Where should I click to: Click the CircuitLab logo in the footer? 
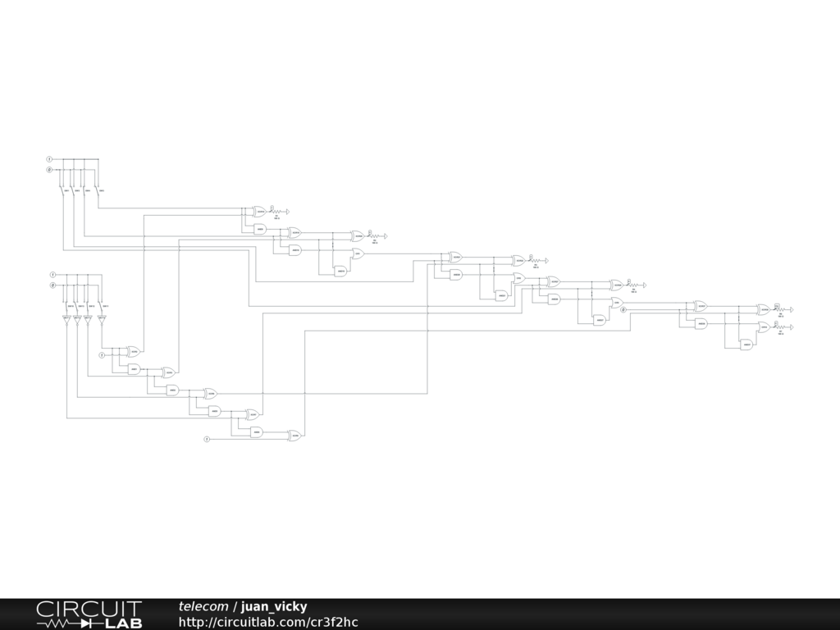[x=89, y=614]
